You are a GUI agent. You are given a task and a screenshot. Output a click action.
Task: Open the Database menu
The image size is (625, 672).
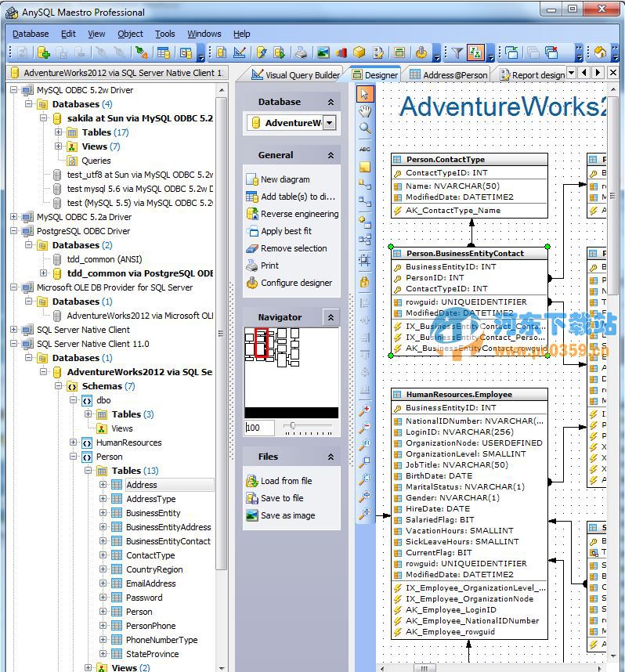tap(31, 34)
